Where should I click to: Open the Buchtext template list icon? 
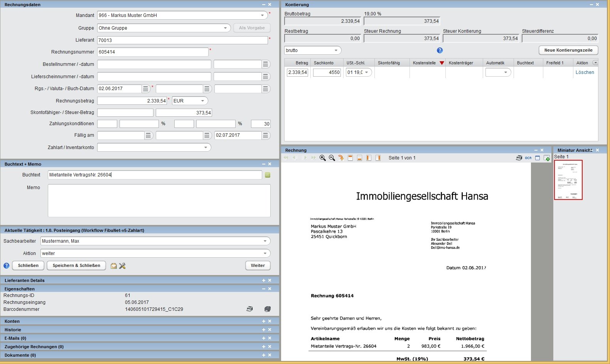268,175
